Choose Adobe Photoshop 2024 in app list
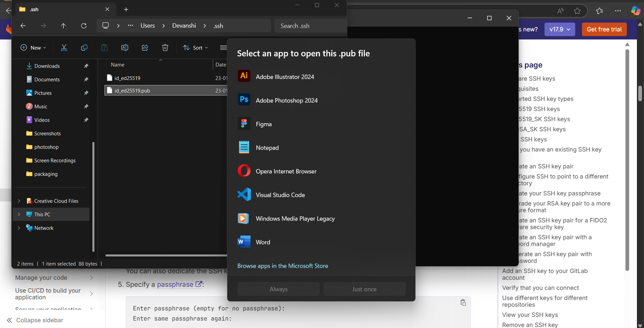This screenshot has width=644, height=328. pyautogui.click(x=321, y=101)
